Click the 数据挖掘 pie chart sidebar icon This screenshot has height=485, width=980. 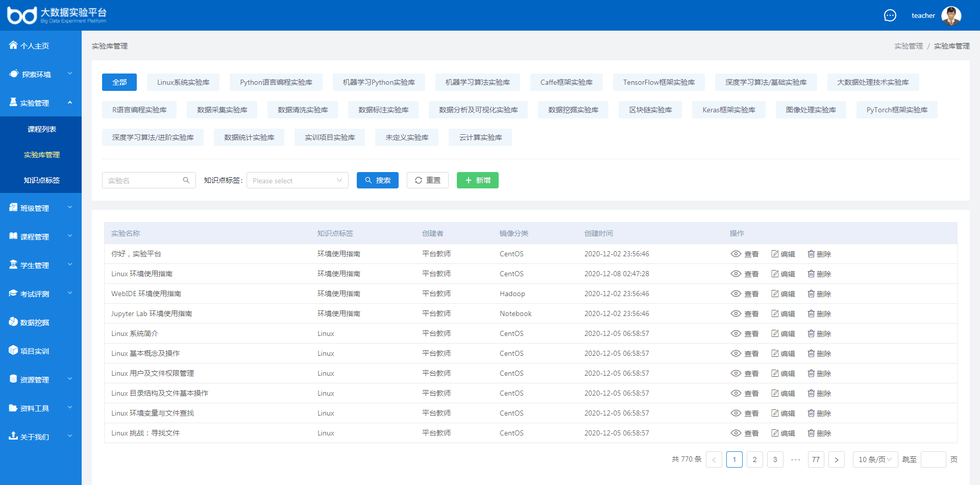pyautogui.click(x=13, y=322)
